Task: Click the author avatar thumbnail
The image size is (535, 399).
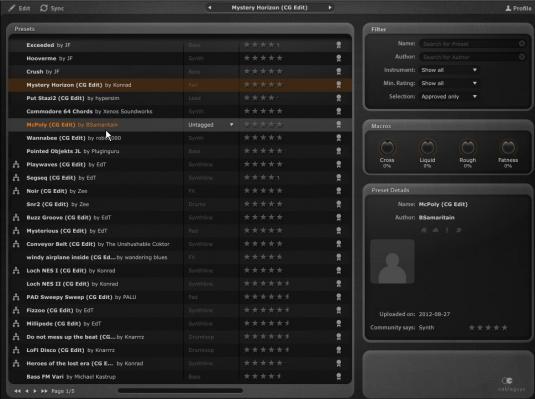Action: point(392,261)
